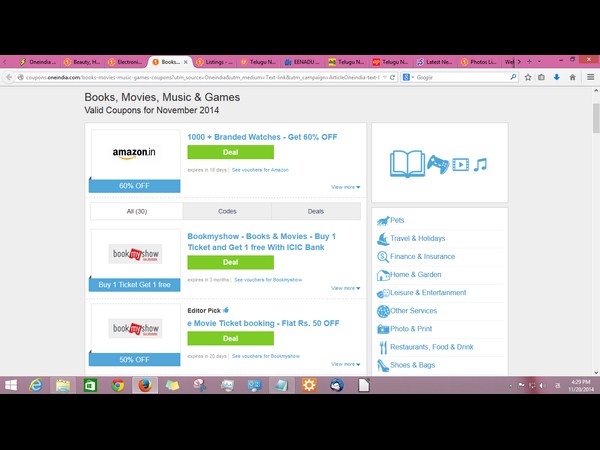
Task: Click the Photo & Print camera icon
Action: pos(382,329)
